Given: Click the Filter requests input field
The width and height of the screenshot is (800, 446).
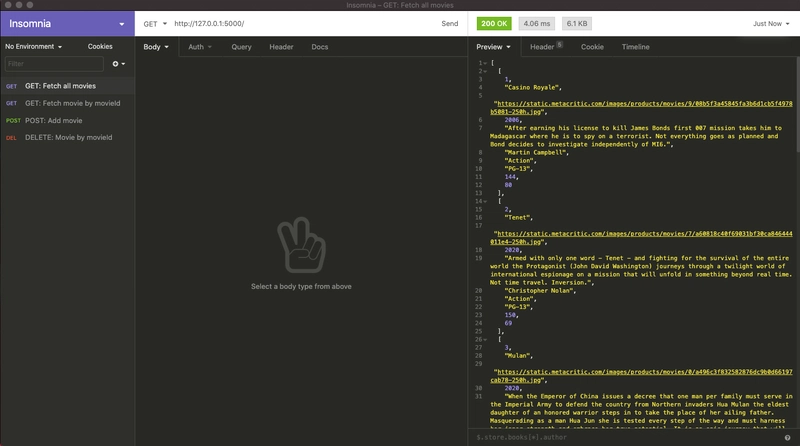Looking at the screenshot, I should [x=54, y=64].
